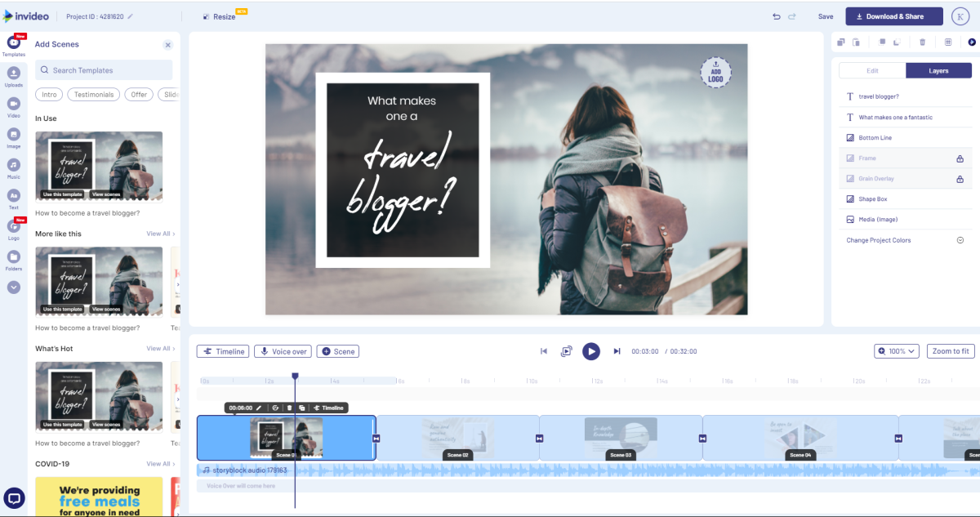980x517 pixels.
Task: Delete the selected element from toolbar
Action: click(922, 42)
